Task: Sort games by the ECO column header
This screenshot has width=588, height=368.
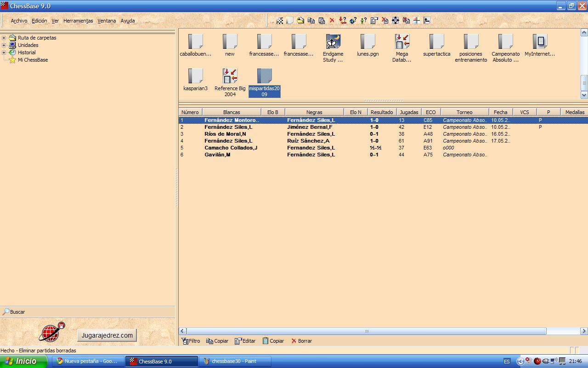Action: 430,112
